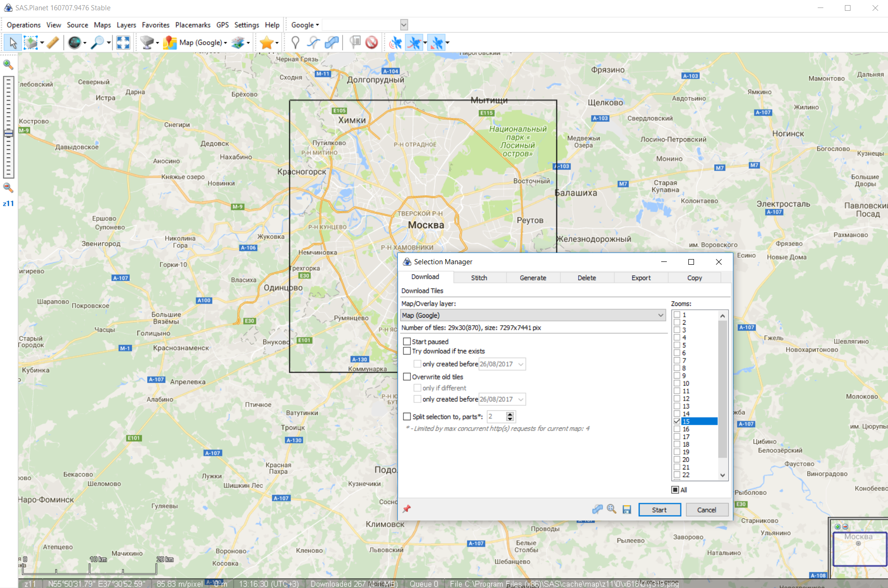
Task: Open the Operations menu
Action: [23, 25]
